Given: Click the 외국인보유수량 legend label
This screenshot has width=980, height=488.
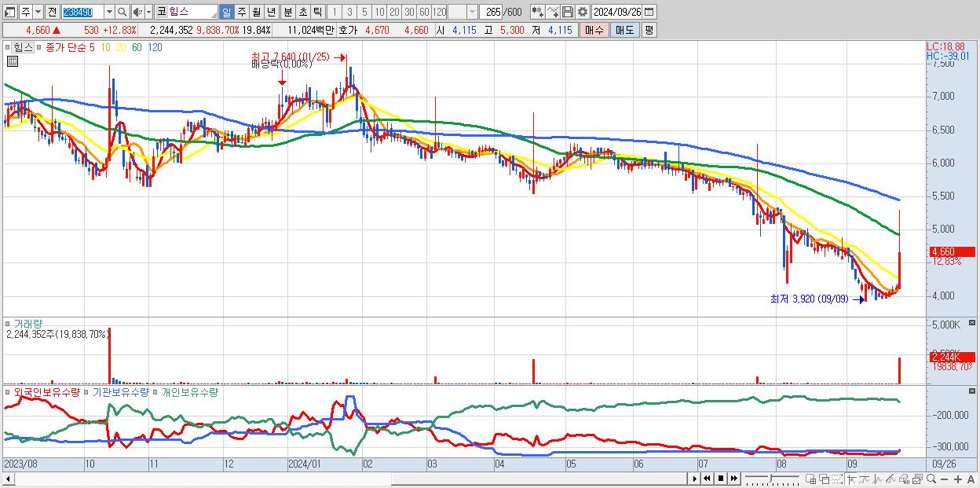Looking at the screenshot, I should click(x=47, y=391).
